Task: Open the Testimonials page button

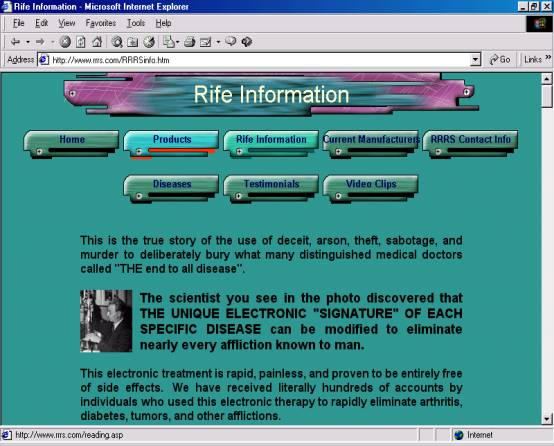Action: pyautogui.click(x=271, y=189)
